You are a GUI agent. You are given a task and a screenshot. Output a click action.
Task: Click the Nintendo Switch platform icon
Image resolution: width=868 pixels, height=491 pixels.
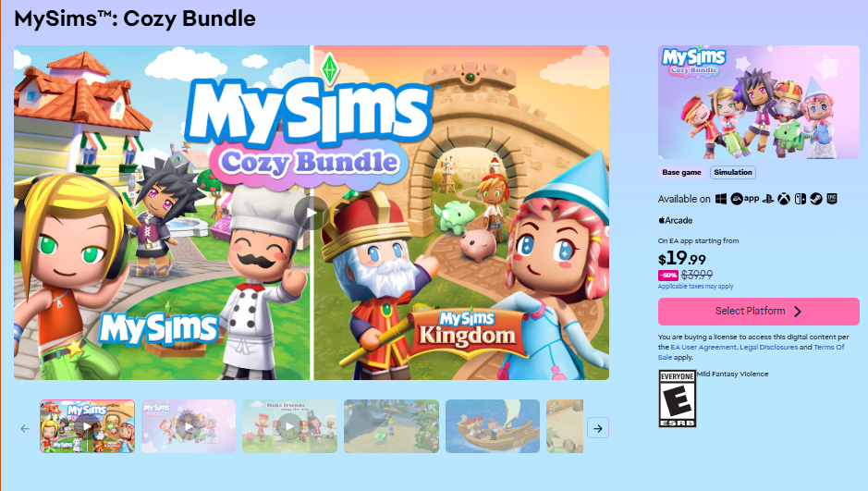[800, 200]
